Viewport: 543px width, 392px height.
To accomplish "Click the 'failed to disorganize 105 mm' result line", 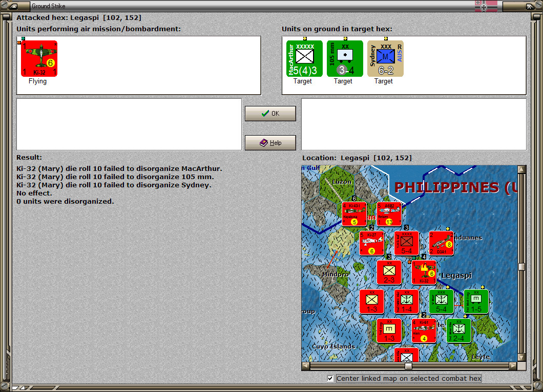I will tap(115, 177).
